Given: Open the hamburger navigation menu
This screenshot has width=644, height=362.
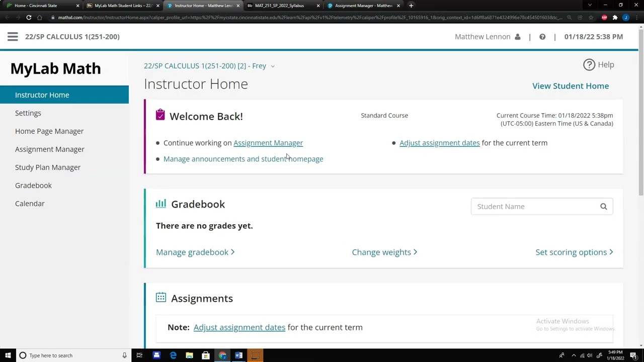Looking at the screenshot, I should 13,37.
